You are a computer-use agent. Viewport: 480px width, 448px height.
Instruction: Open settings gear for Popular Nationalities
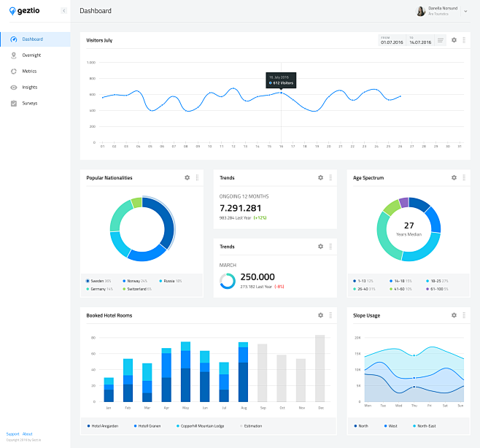(x=187, y=177)
